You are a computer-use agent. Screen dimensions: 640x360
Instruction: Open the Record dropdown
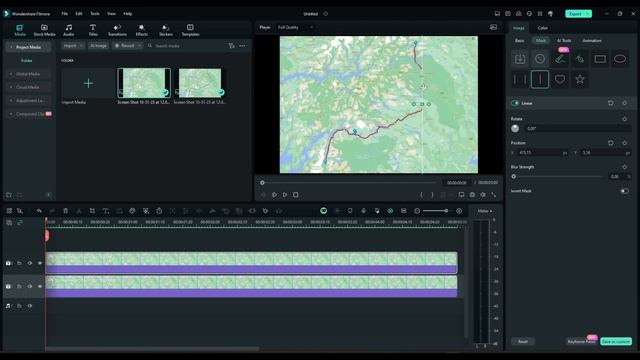128,46
